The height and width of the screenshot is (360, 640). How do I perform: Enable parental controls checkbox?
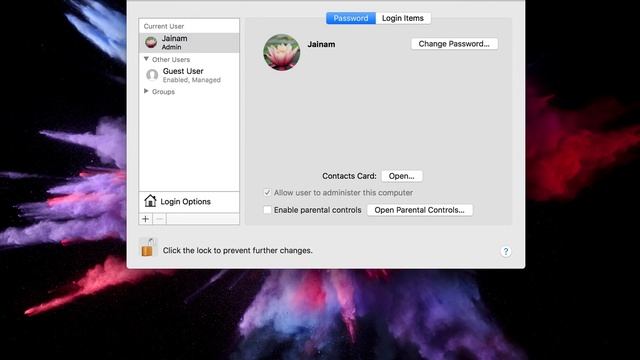coord(267,210)
